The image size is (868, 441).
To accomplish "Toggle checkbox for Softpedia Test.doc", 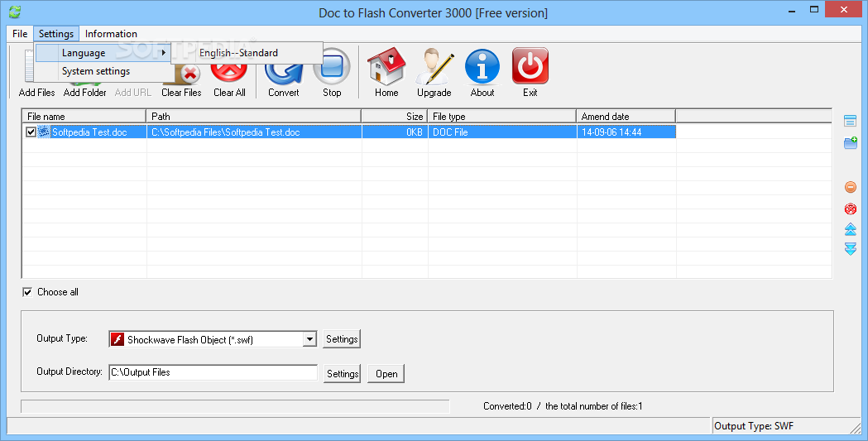I will [x=31, y=132].
